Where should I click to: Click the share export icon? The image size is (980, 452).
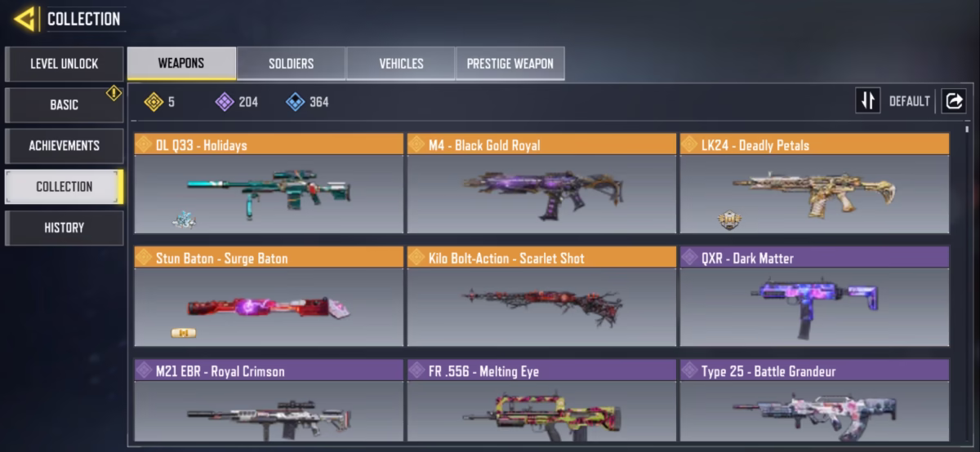coord(953,101)
